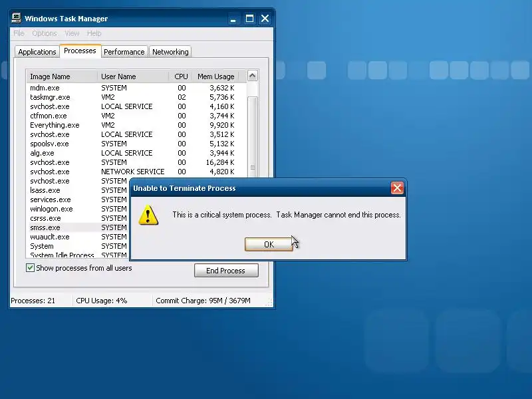Open the View menu
Screen dimensions: 532x399
coord(72,33)
